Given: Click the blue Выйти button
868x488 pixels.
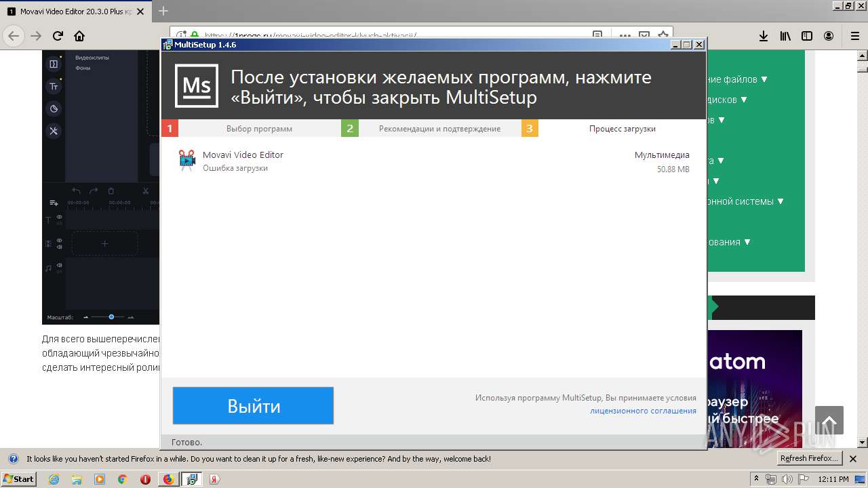Looking at the screenshot, I should [x=253, y=405].
